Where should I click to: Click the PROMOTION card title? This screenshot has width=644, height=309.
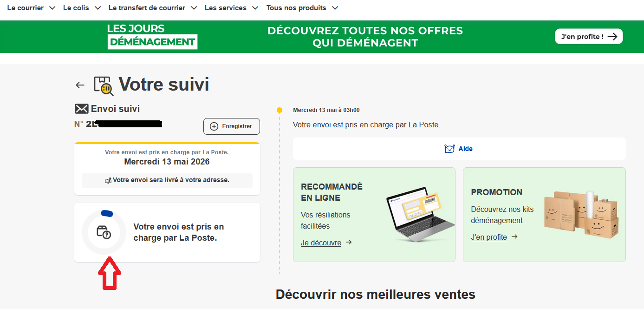click(x=496, y=192)
